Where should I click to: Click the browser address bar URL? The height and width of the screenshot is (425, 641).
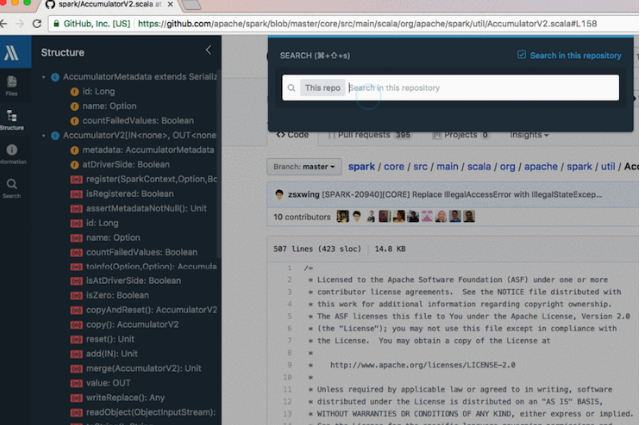pos(367,24)
